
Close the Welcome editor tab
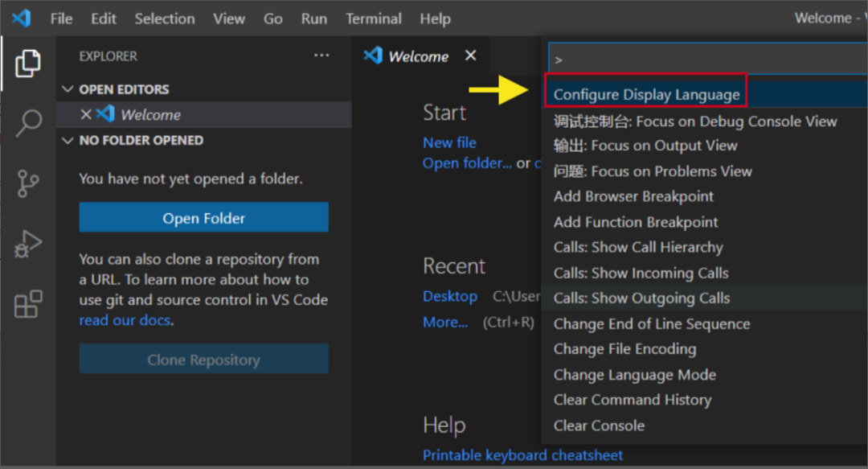click(x=470, y=56)
